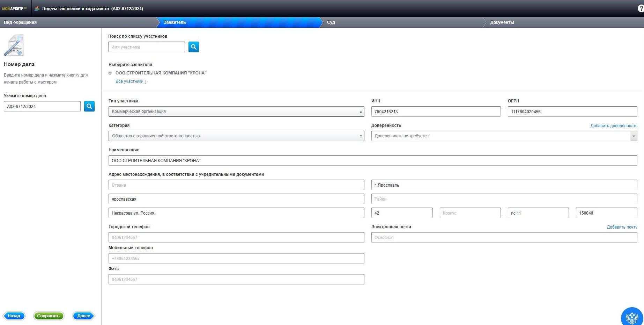
Task: Click the participant search magnifier icon
Action: [194, 47]
